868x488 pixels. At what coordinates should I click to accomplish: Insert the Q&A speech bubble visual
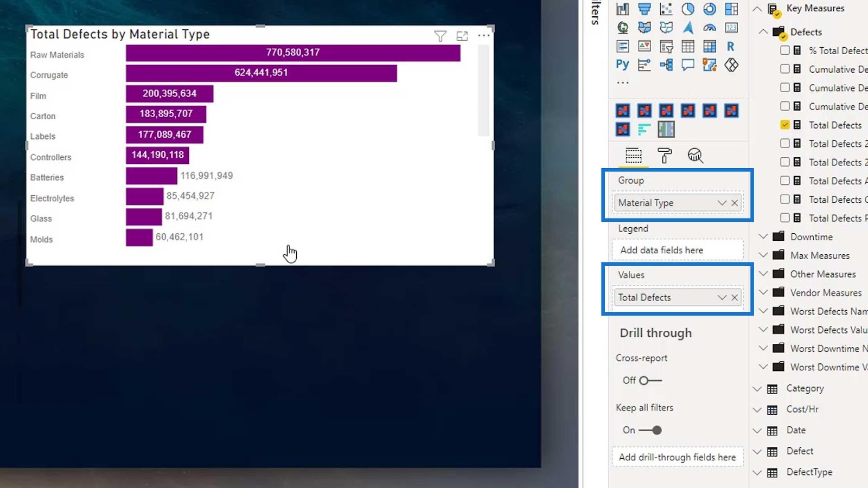[x=688, y=65]
